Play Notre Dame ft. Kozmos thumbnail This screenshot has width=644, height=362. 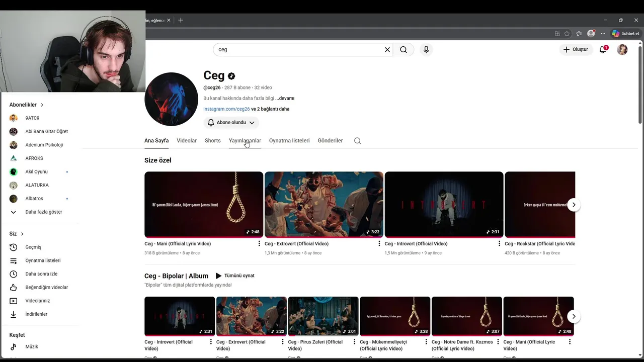[467, 316]
